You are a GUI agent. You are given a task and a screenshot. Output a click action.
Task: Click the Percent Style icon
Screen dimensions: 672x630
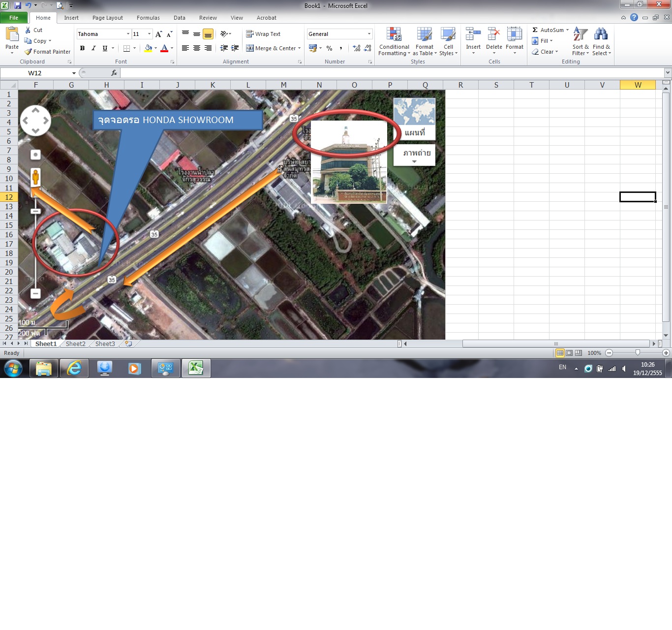pos(329,48)
